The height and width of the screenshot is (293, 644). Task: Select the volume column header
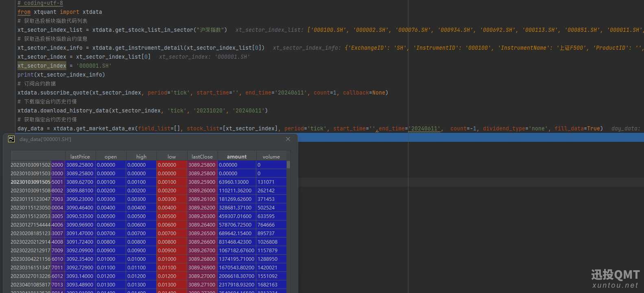coord(271,156)
